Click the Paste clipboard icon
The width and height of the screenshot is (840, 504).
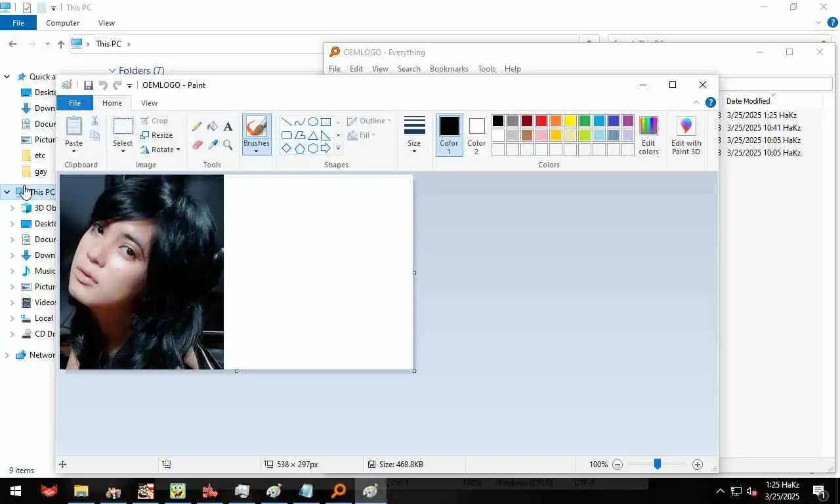(74, 126)
